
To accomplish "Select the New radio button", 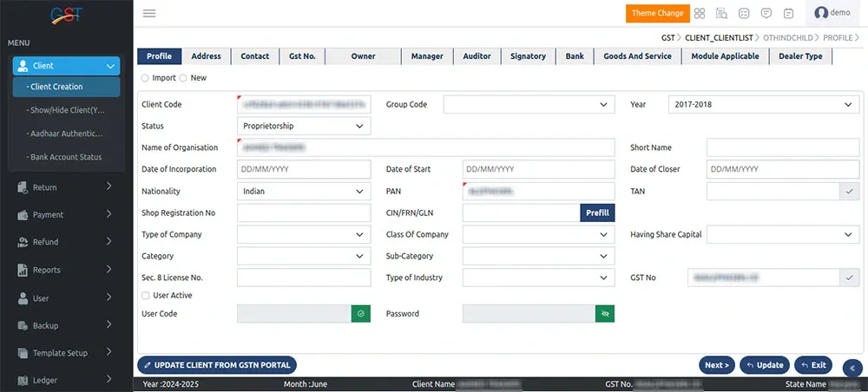I will tap(183, 78).
